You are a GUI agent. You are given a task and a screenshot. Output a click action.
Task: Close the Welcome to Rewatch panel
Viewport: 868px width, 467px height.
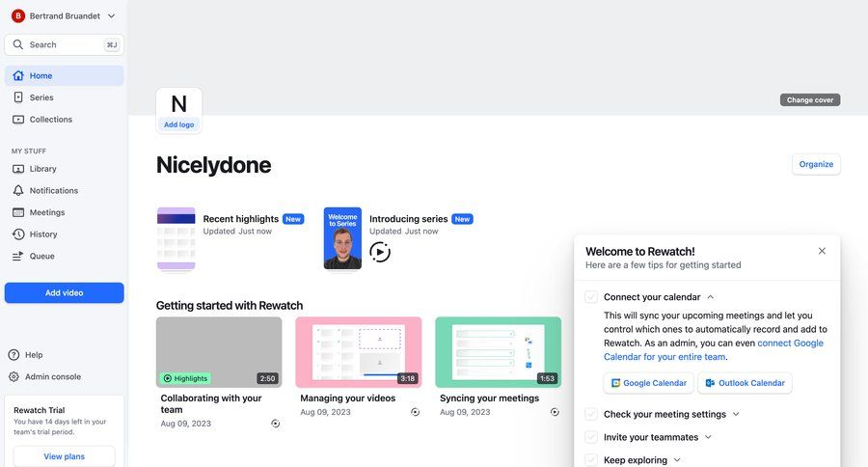pyautogui.click(x=822, y=251)
